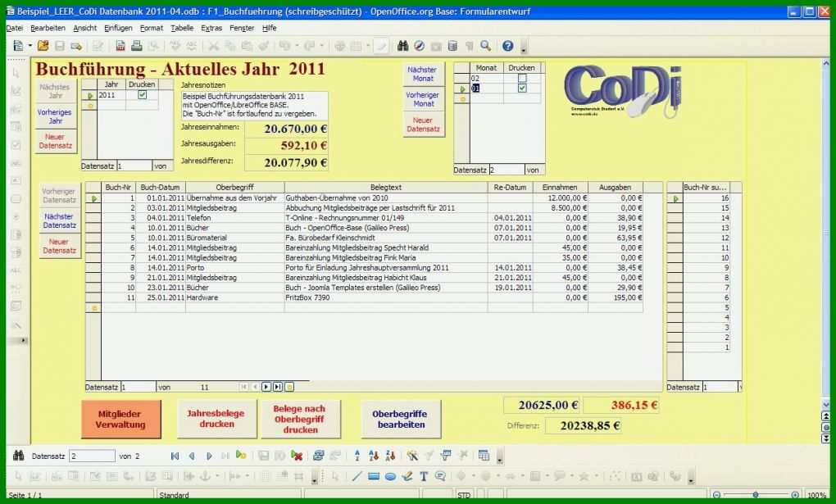Click the Zoom magnifier icon
The image size is (836, 504).
[485, 47]
